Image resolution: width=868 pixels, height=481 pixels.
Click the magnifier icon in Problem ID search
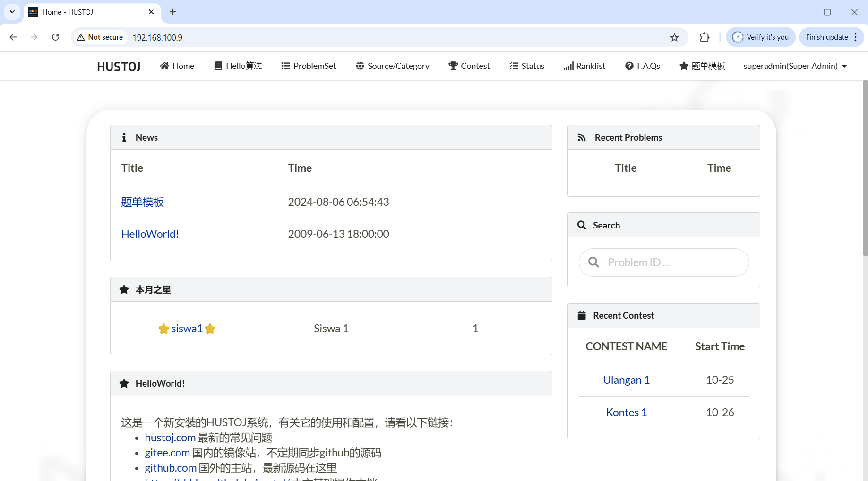(x=593, y=262)
